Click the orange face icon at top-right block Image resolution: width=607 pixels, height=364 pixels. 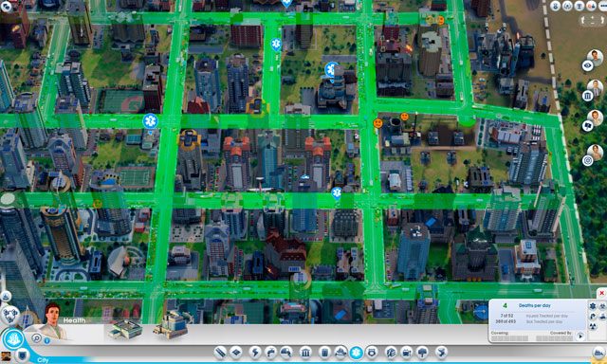tap(440, 20)
